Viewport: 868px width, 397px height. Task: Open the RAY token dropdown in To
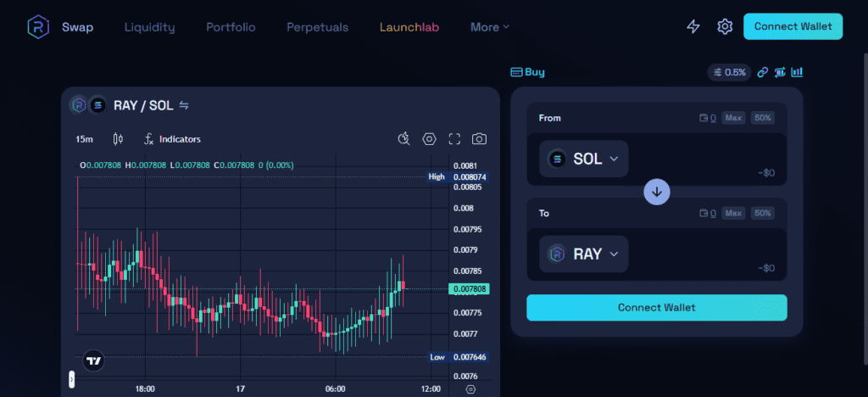pyautogui.click(x=583, y=254)
